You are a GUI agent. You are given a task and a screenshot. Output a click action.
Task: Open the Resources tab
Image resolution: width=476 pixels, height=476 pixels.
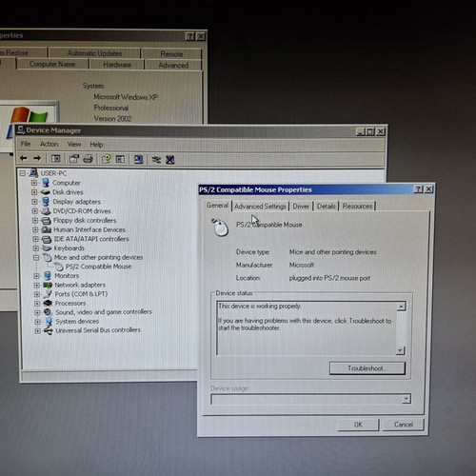(x=357, y=207)
